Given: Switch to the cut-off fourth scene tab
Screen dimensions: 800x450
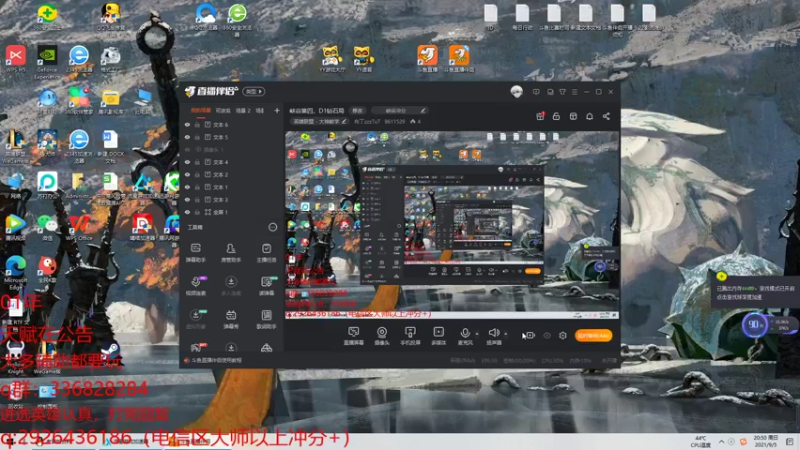Looking at the screenshot, I should pyautogui.click(x=260, y=110).
